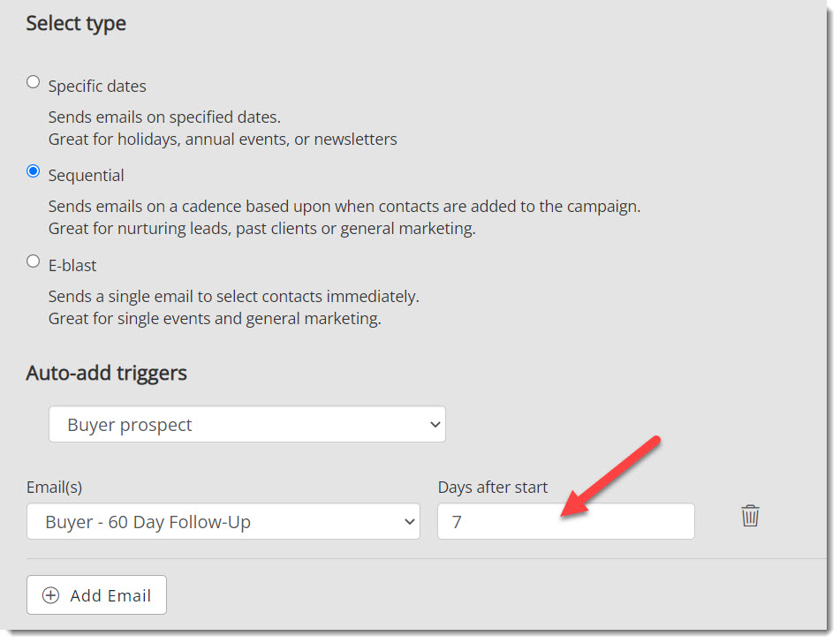Click the Sequential label text
The width and height of the screenshot is (840, 643).
tap(86, 176)
